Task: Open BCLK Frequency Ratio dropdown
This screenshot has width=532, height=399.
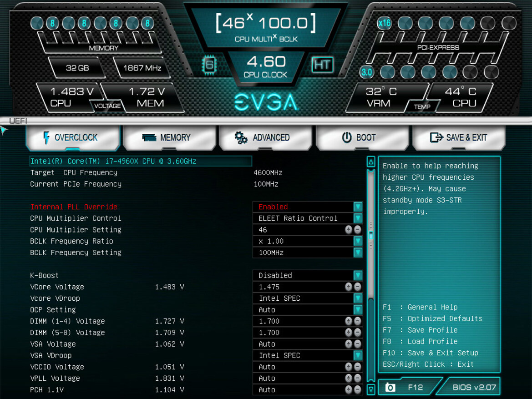Action: tap(358, 241)
